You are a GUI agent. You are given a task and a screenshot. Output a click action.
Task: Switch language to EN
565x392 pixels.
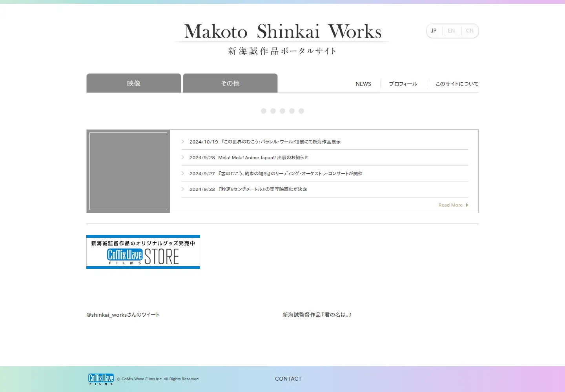(451, 31)
